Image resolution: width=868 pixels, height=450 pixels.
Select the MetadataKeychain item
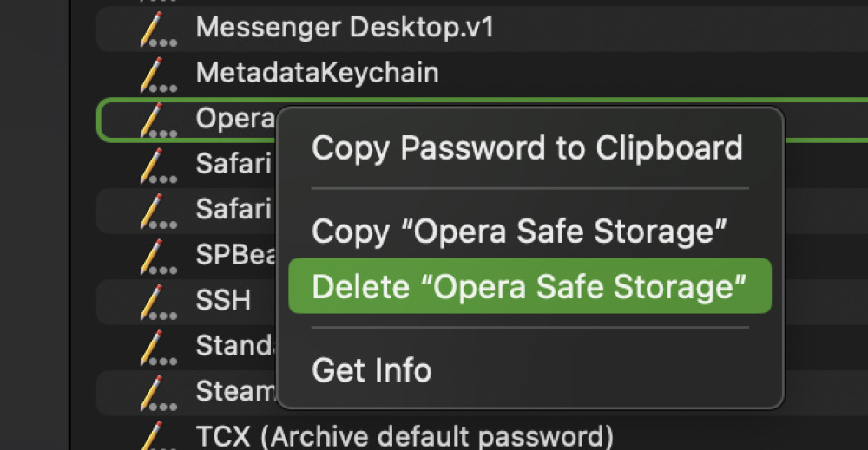pyautogui.click(x=482, y=74)
